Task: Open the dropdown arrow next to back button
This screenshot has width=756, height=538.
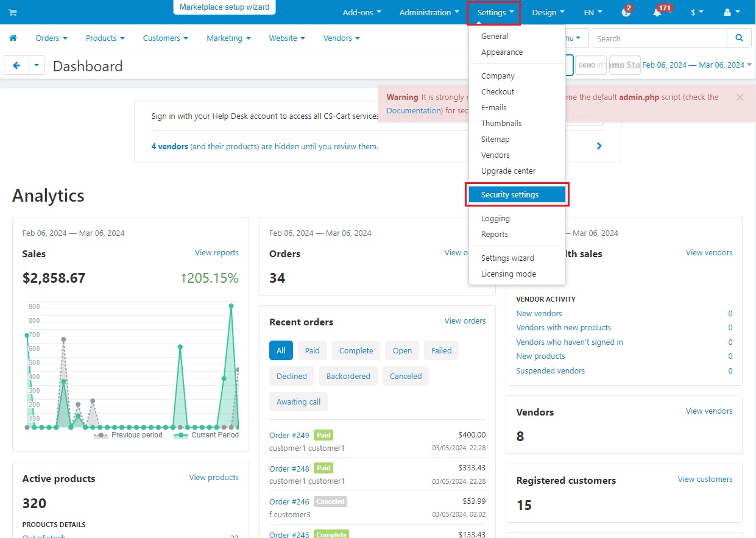Action: tap(37, 65)
